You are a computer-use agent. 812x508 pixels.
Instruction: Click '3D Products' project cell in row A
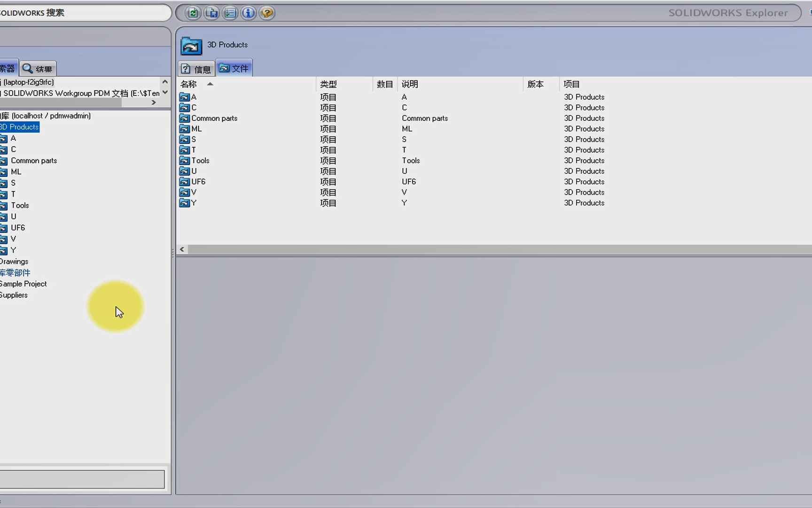(584, 97)
